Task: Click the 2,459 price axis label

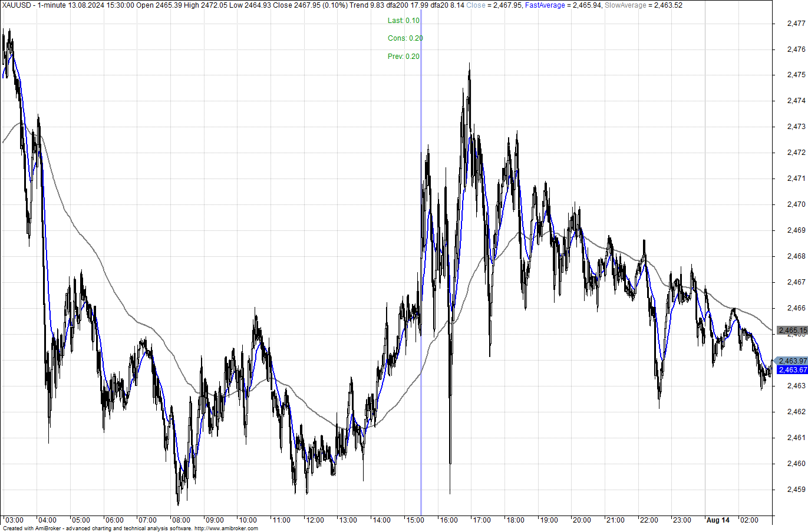Action: tap(796, 490)
